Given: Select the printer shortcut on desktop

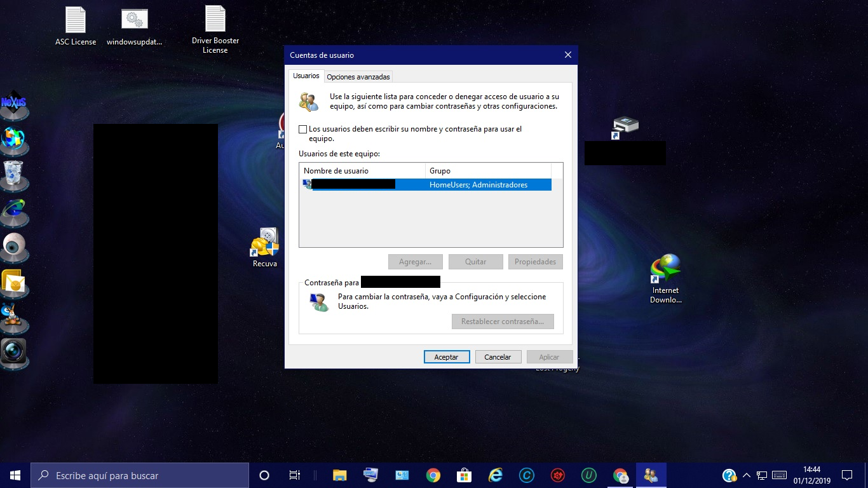Looking at the screenshot, I should [625, 129].
